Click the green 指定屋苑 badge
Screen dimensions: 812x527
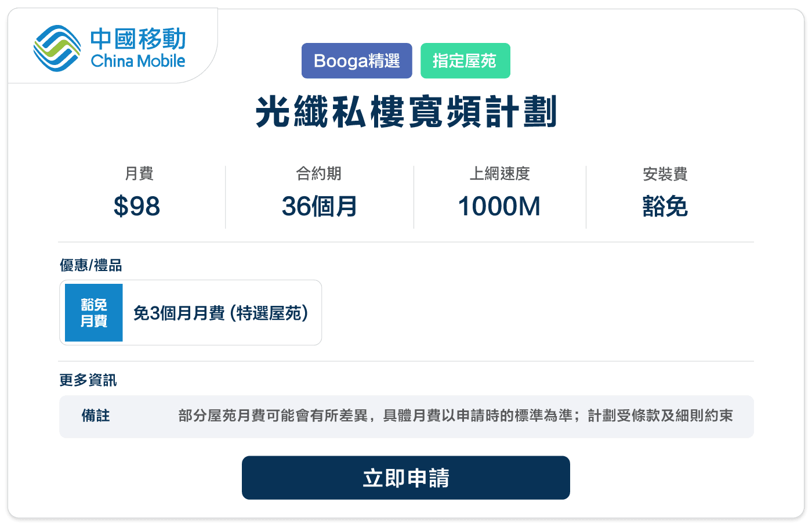[465, 60]
